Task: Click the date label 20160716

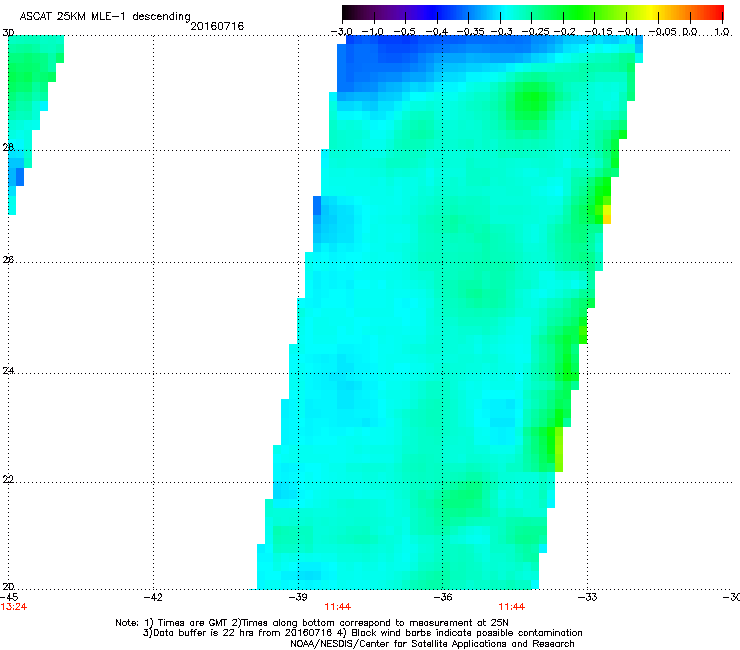Action: 217,26
